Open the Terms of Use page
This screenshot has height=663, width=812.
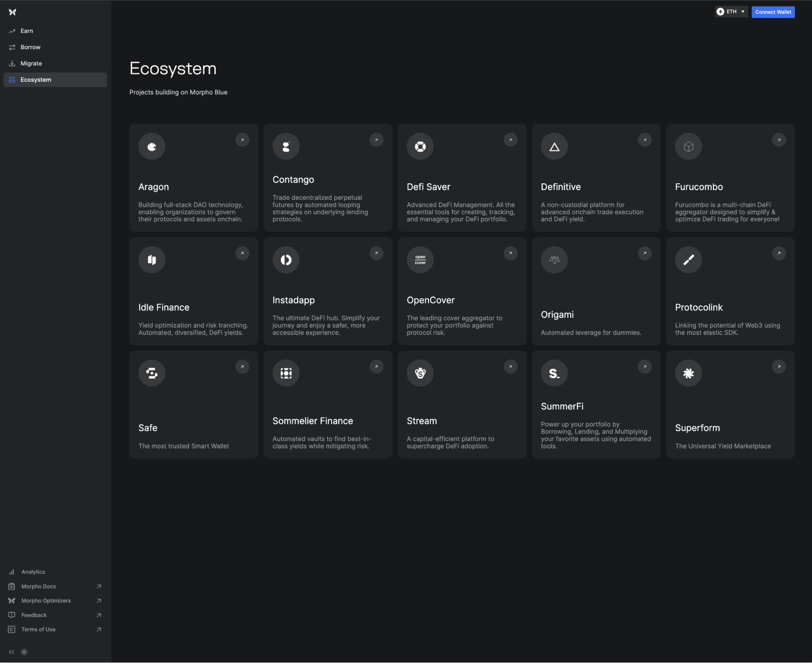coord(39,629)
